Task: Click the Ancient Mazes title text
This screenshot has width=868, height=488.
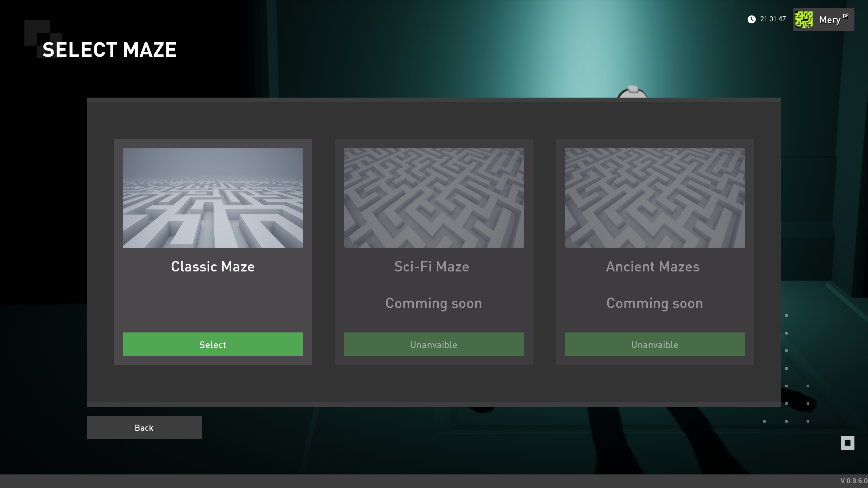Action: [653, 267]
